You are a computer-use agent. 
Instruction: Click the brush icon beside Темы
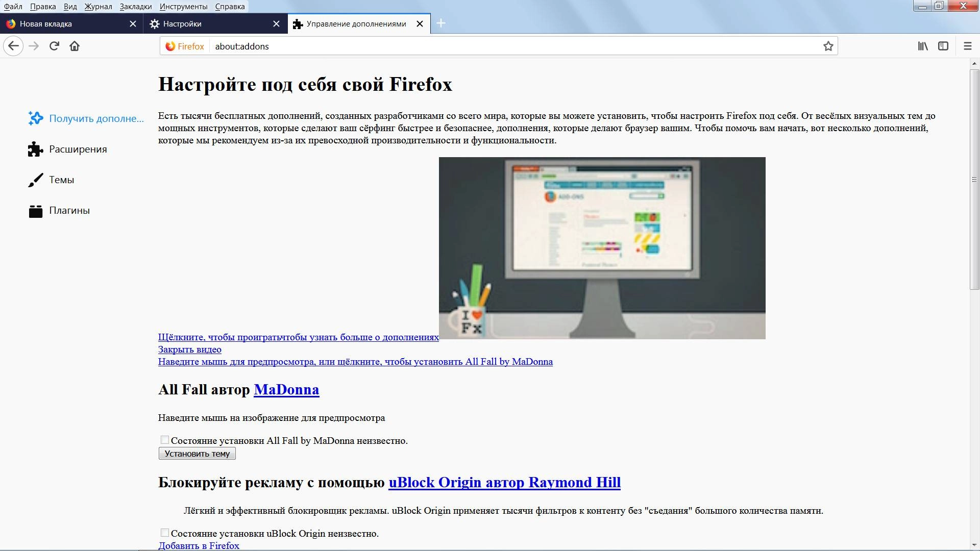(35, 180)
